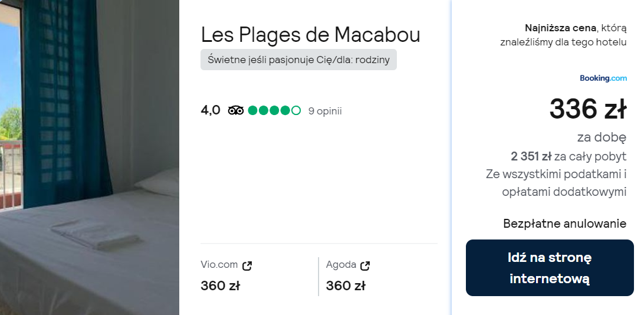644x315 pixels.
Task: Click the 2 351 zł total stay price
Action: [x=531, y=156]
